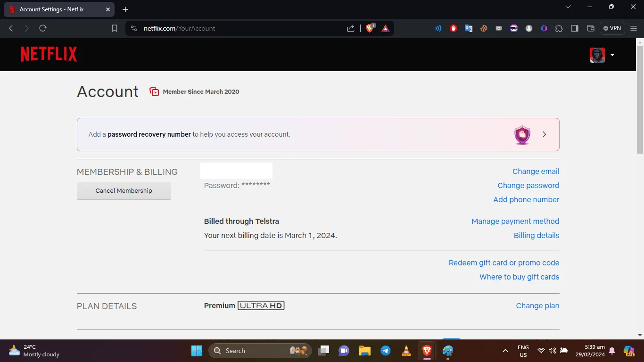Click the share page icon

(351, 28)
